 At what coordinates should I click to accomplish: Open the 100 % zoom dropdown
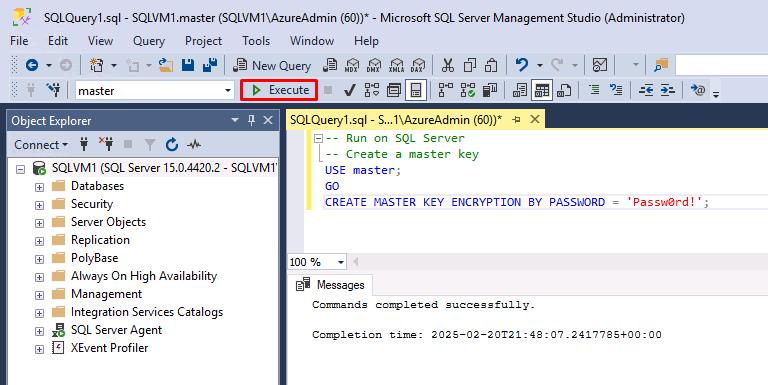click(x=341, y=262)
